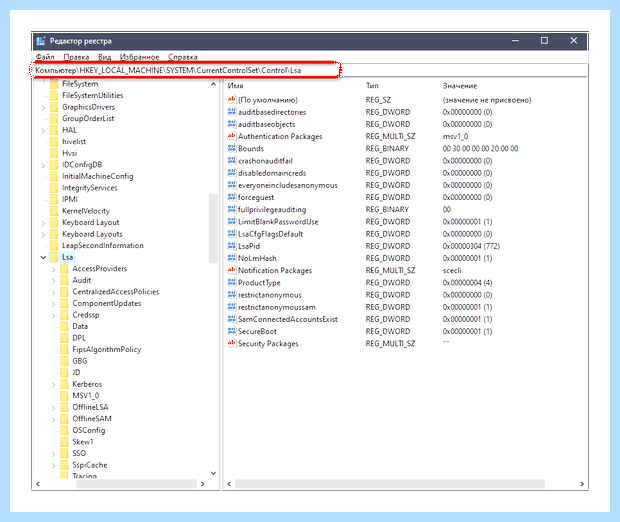Click the Registry Editor title bar icon
620x522 pixels.
click(x=40, y=41)
